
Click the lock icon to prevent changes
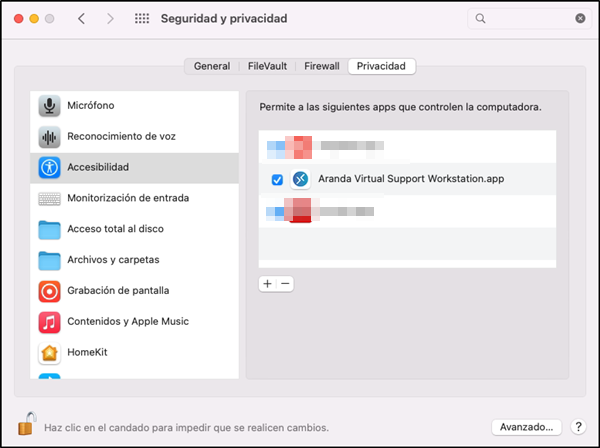coord(27,424)
